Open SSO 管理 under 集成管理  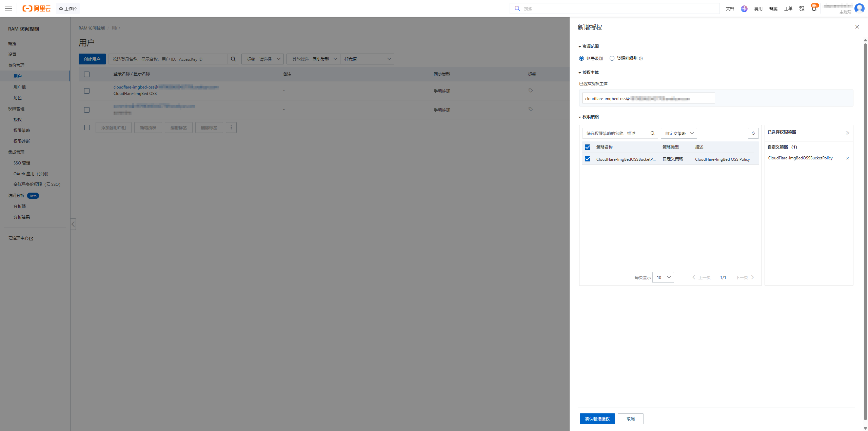[22, 163]
